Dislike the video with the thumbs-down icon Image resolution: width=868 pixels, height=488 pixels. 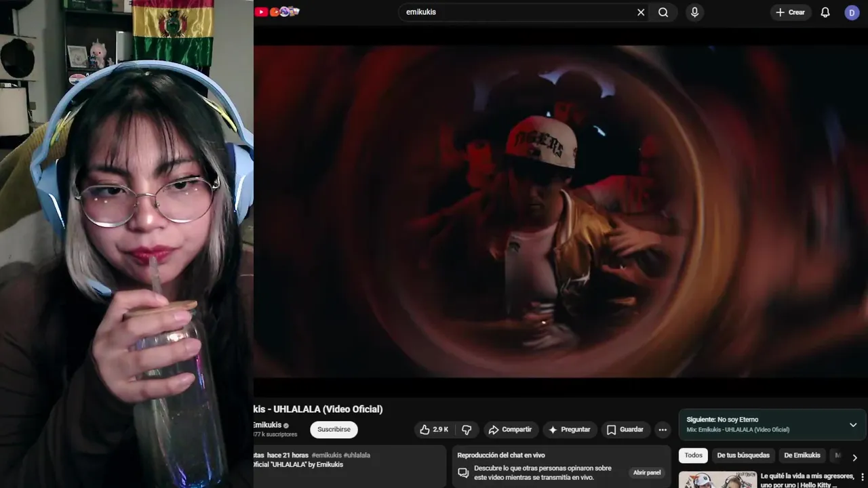pos(467,430)
